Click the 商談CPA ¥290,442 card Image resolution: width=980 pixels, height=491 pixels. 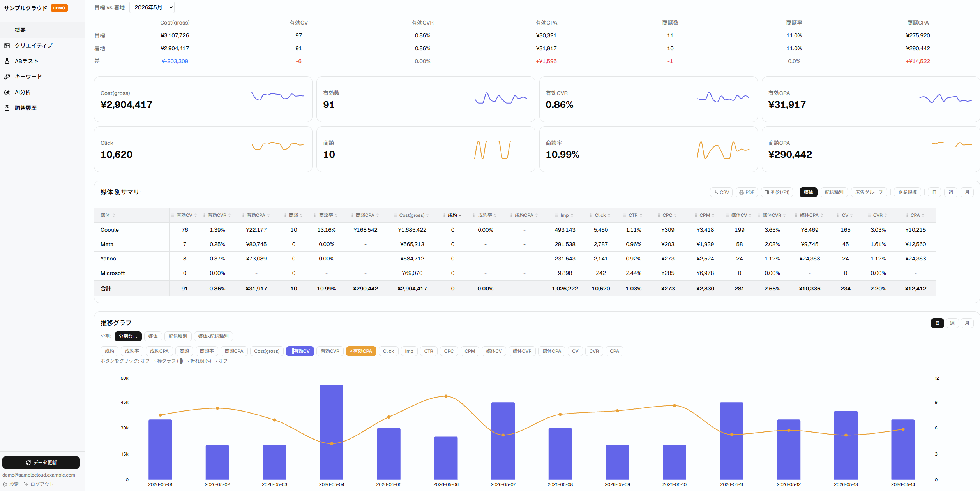pyautogui.click(x=871, y=149)
